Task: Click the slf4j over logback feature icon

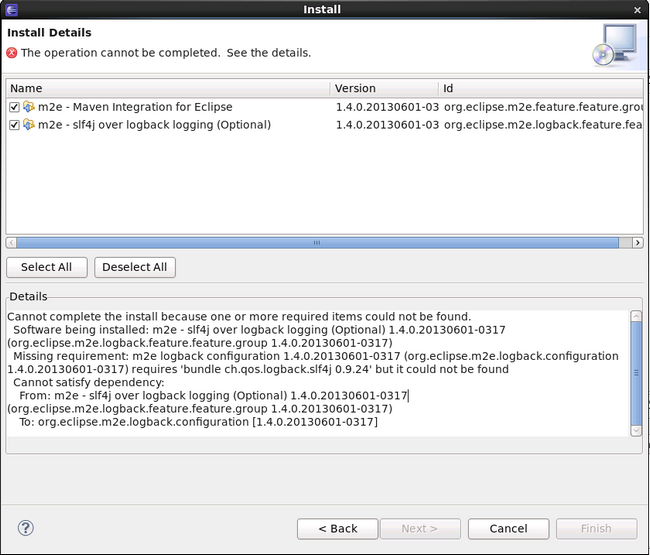Action: pos(29,125)
